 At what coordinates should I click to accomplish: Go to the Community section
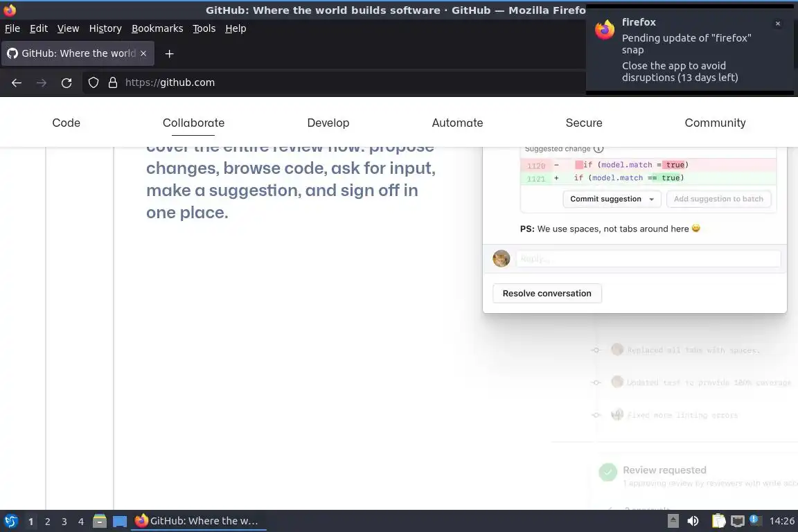point(715,123)
